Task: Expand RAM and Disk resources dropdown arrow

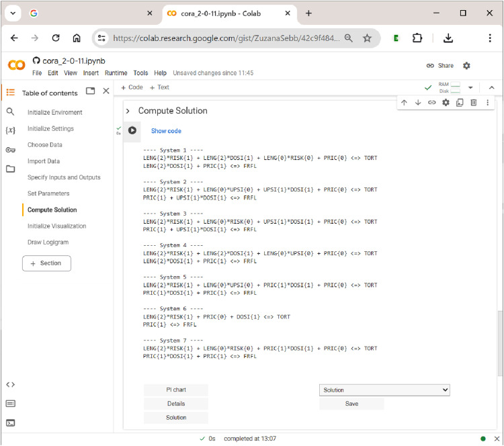Action: 470,87
